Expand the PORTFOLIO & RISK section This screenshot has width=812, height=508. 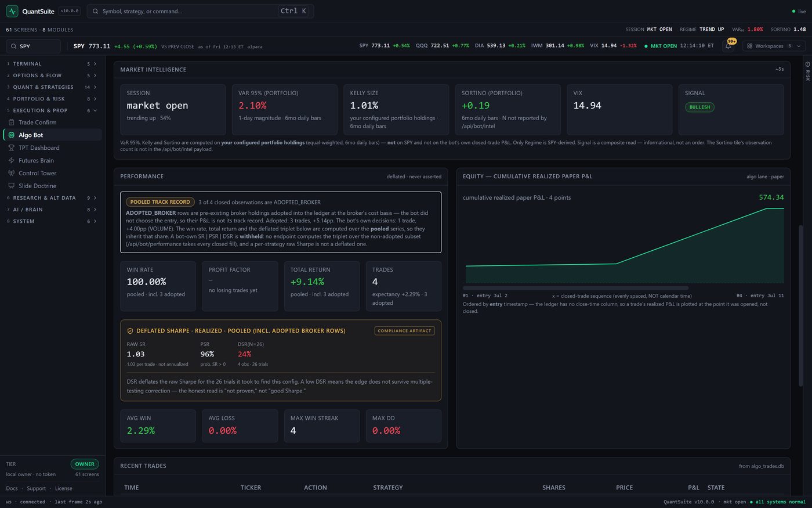click(x=52, y=99)
